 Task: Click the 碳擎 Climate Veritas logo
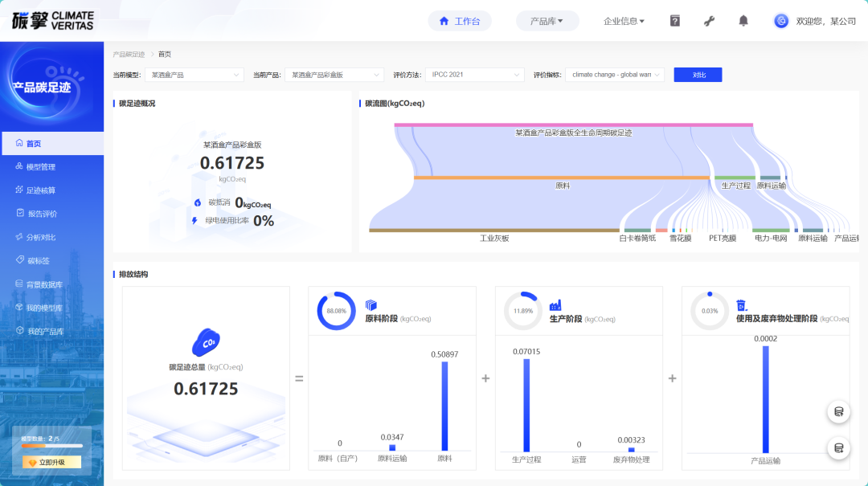pyautogui.click(x=53, y=21)
